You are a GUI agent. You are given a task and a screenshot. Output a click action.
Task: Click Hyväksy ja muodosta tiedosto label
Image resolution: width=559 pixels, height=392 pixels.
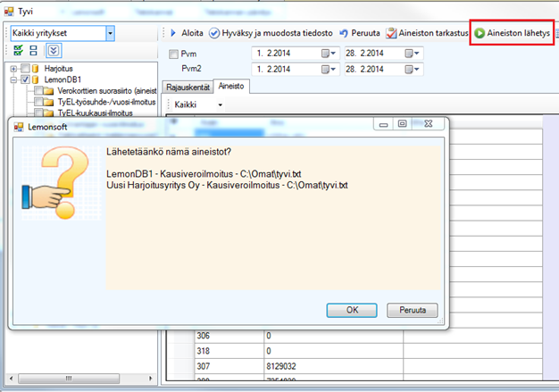tap(277, 33)
